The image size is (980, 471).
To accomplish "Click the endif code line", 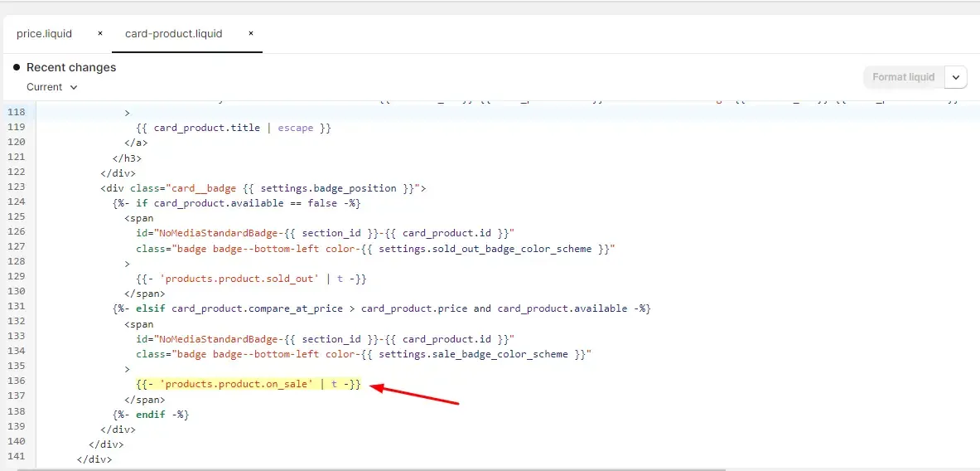I will [151, 414].
